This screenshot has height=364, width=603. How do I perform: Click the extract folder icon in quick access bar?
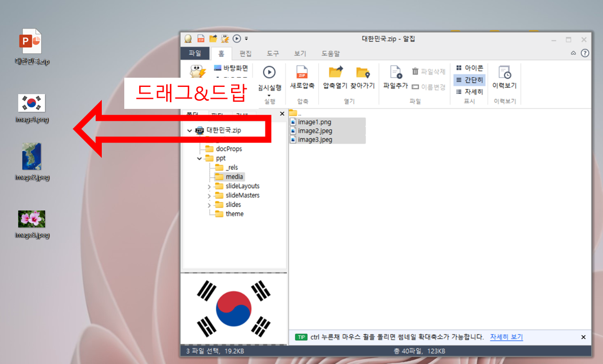(x=213, y=38)
